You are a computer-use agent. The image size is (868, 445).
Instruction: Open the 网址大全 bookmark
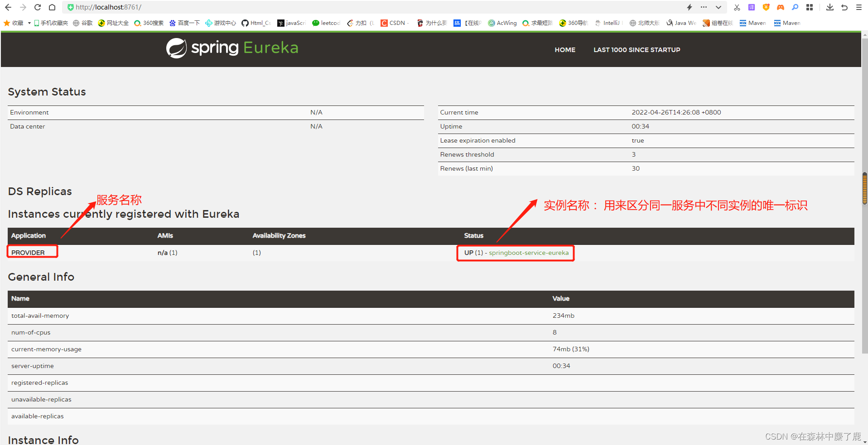[113, 23]
